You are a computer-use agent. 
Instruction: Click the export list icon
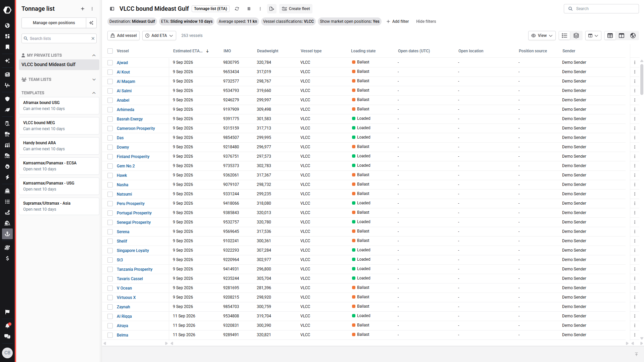click(x=272, y=9)
